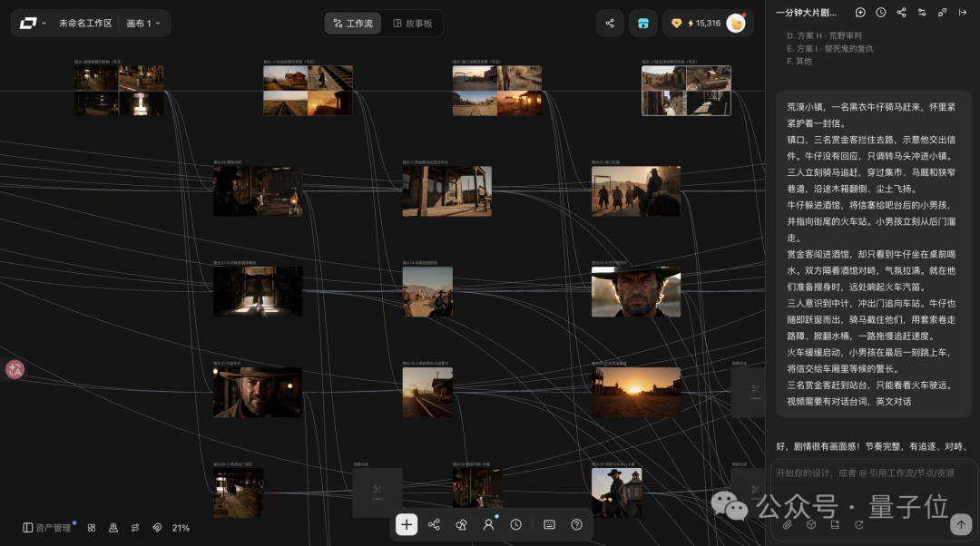
Task: Click the chat title 一分钟大片剧...
Action: pos(807,13)
